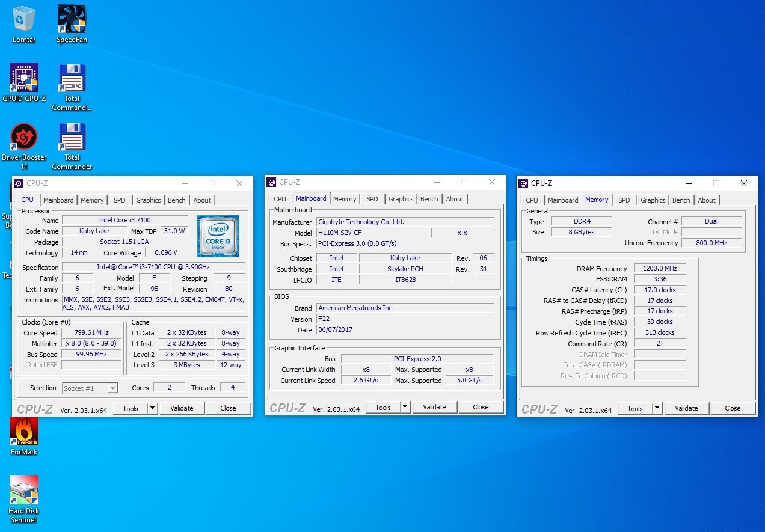Image resolution: width=765 pixels, height=532 pixels.
Task: Switch to Mainboard tab in CPU window
Action: point(58,200)
